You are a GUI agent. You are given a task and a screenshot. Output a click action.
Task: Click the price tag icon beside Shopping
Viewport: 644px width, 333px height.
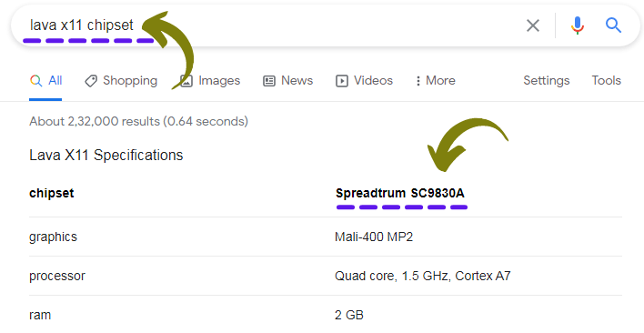[x=91, y=81]
